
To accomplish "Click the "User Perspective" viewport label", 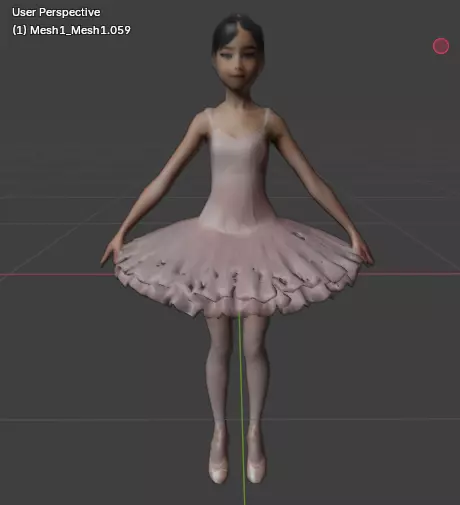I will tap(56, 12).
